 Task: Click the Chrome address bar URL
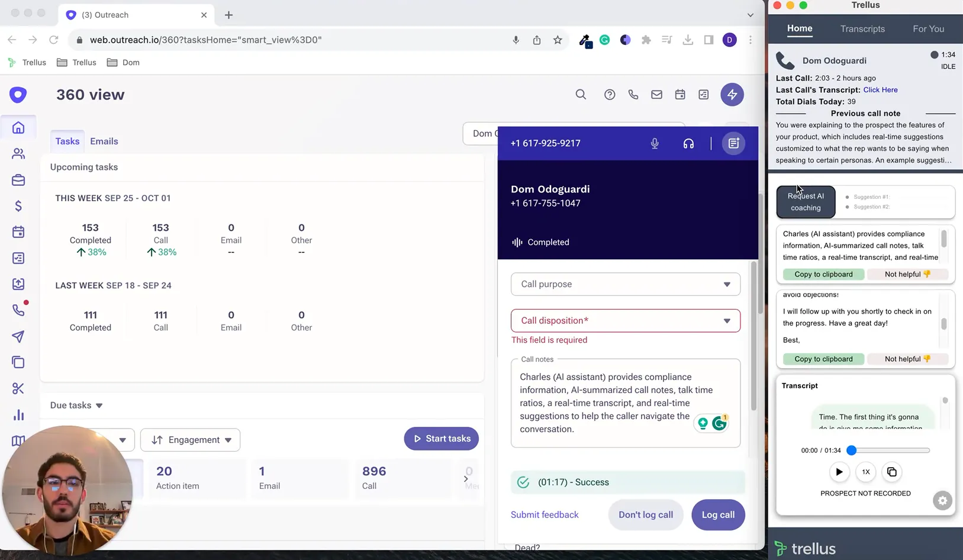(x=205, y=40)
